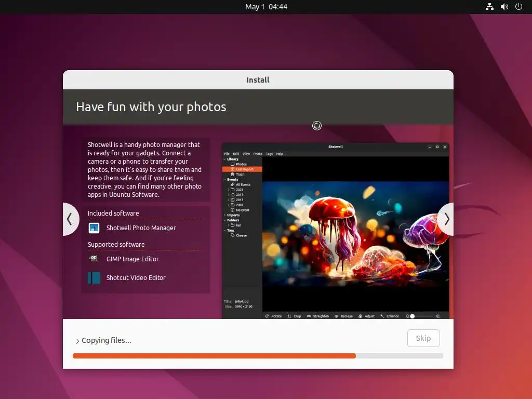
Task: Click the 'Included software' heading
Action: click(x=113, y=214)
